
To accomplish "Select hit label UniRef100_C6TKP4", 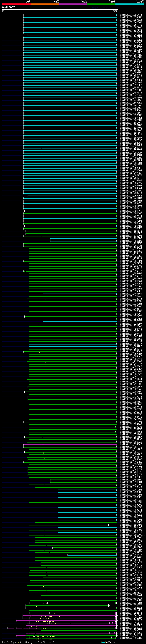I will click(131, 261).
